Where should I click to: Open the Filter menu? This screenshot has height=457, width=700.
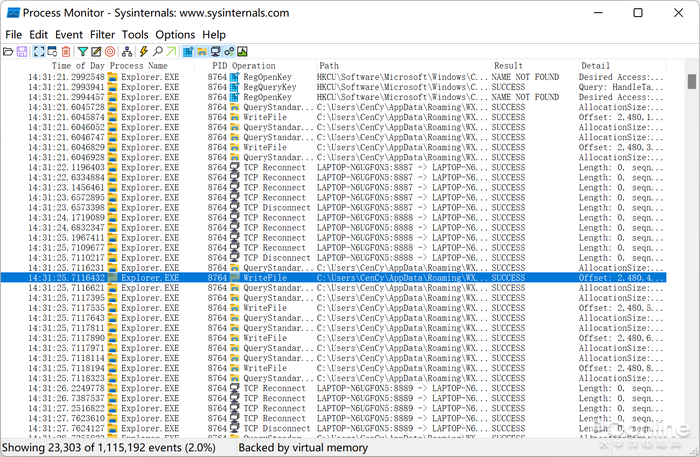tap(102, 34)
